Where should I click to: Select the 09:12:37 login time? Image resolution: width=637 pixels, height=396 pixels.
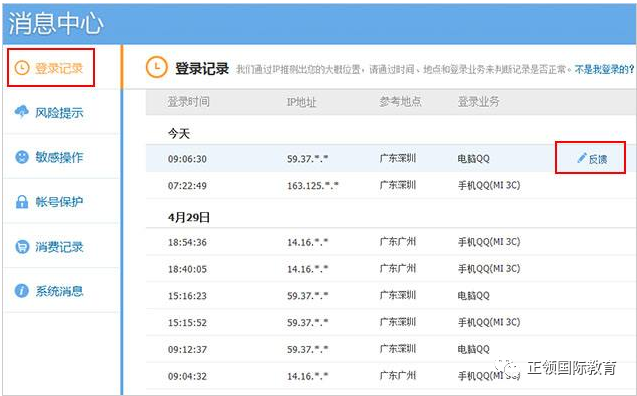coord(187,349)
